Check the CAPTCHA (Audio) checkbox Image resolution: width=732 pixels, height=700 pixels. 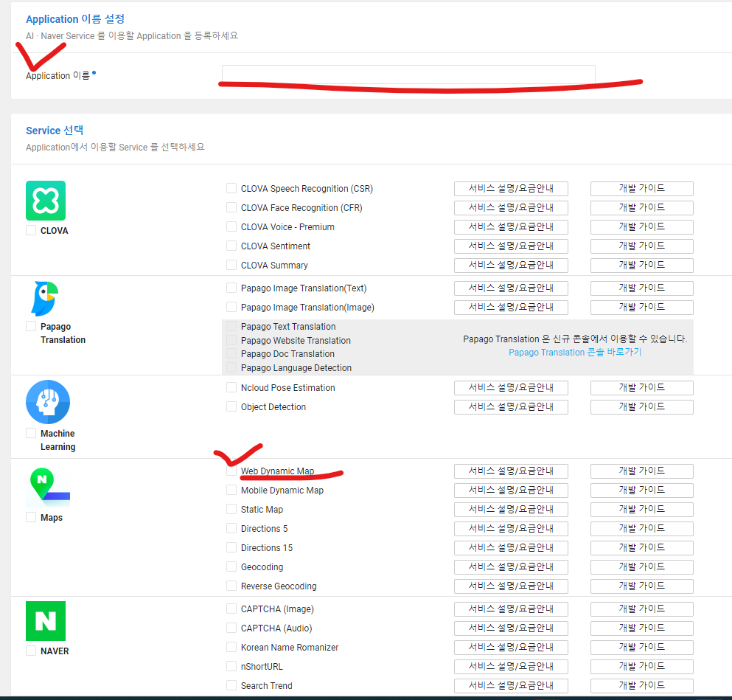231,628
